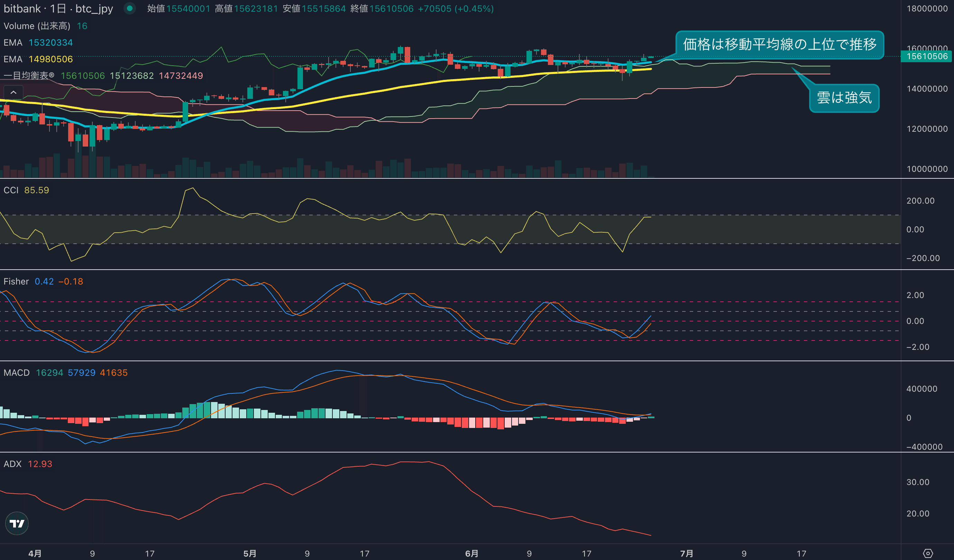Viewport: 954px width, 560px height.
Task: Click the 18000000 price axis label
Action: 927,9
